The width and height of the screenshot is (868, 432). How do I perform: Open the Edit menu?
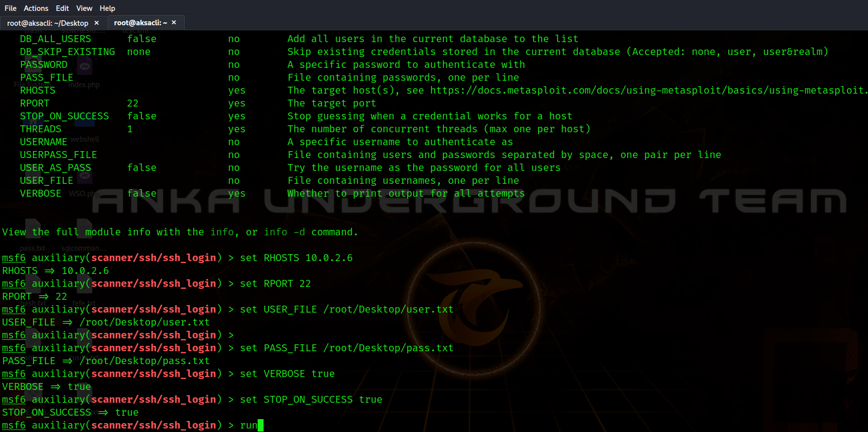tap(62, 8)
